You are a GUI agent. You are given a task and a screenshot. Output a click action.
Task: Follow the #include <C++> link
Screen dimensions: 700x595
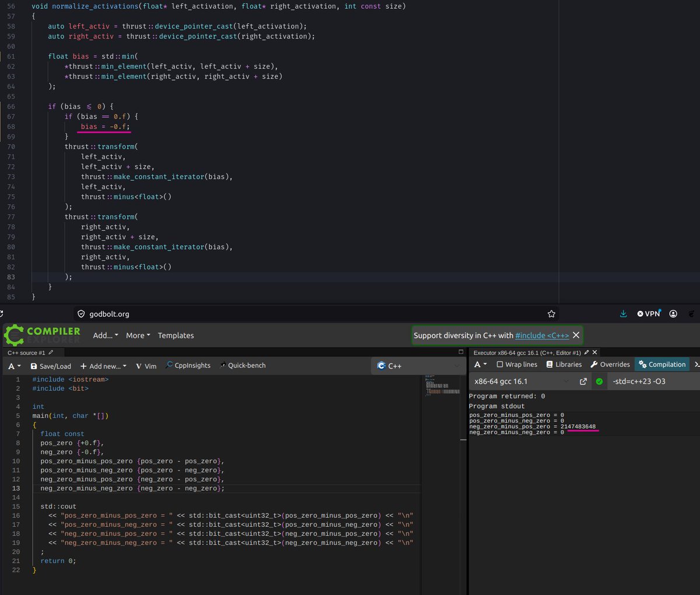tap(542, 335)
